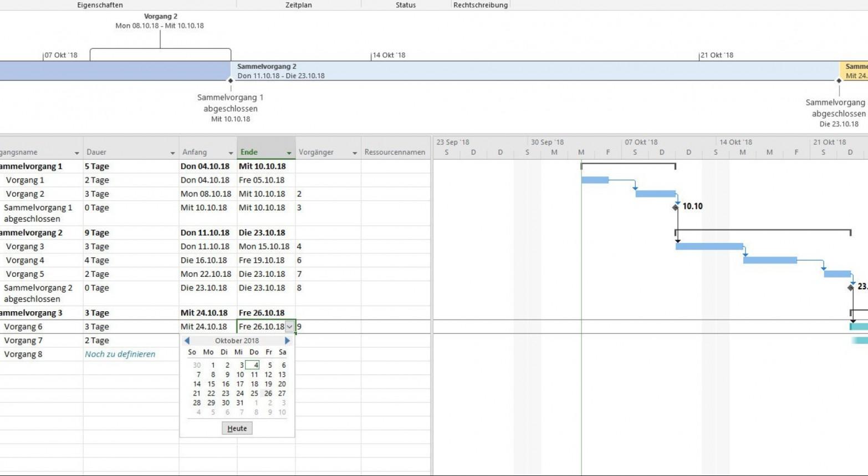Select the Vorgang 1 Gantt bar
The height and width of the screenshot is (476, 868).
595,180
